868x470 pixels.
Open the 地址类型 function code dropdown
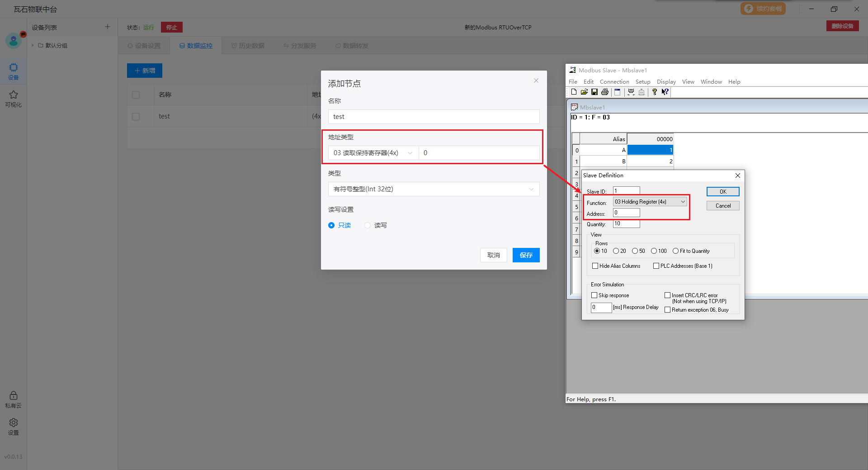point(373,153)
